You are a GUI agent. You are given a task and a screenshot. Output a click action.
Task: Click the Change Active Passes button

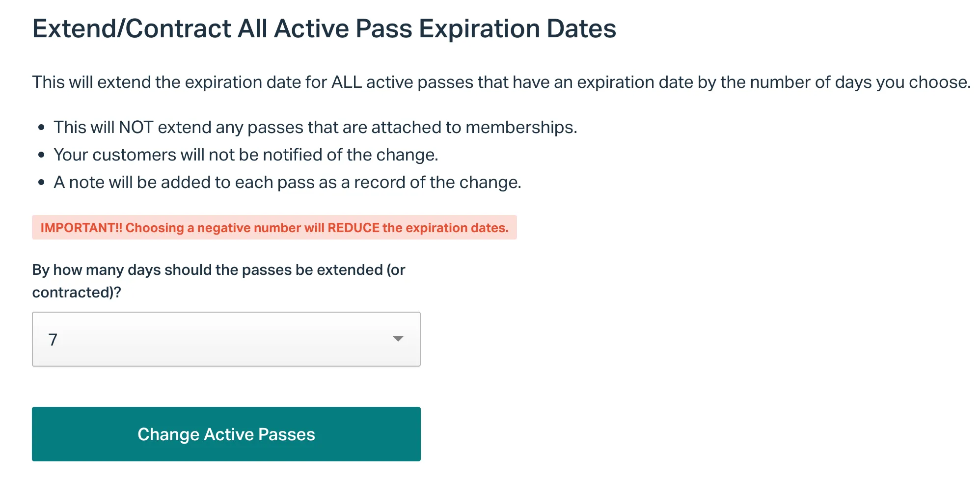[226, 434]
